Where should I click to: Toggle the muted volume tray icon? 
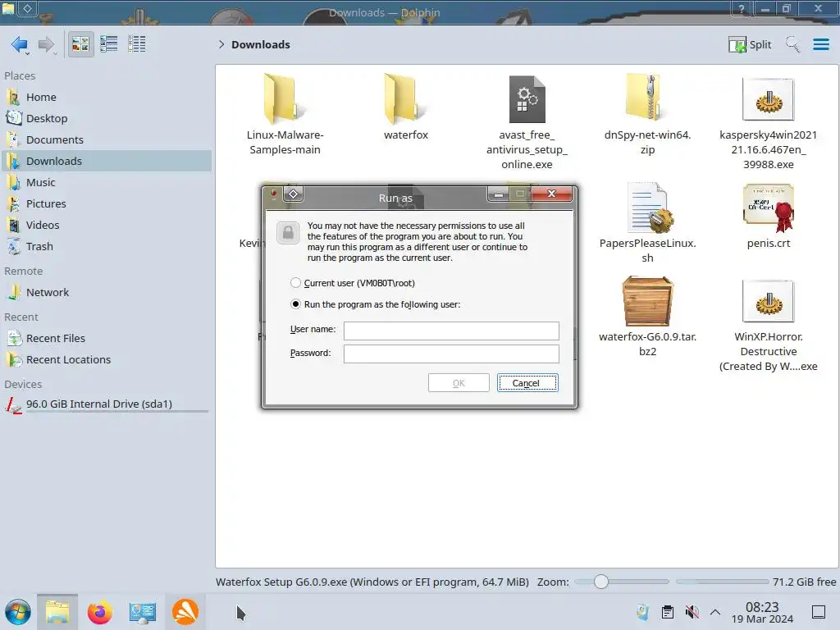click(x=692, y=612)
